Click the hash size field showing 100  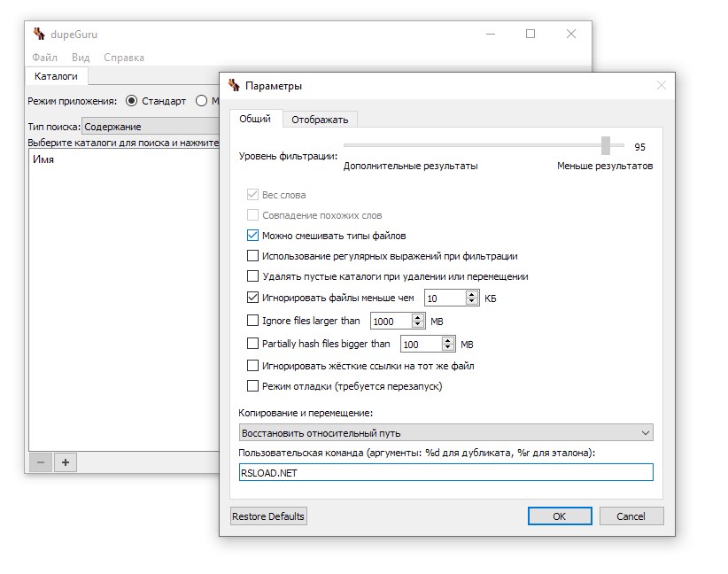click(421, 344)
